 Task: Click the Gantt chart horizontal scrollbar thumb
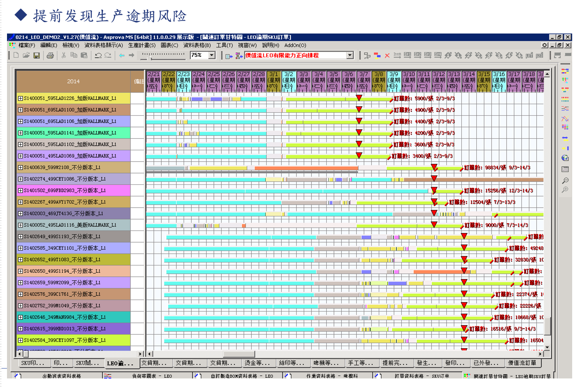coord(239,354)
